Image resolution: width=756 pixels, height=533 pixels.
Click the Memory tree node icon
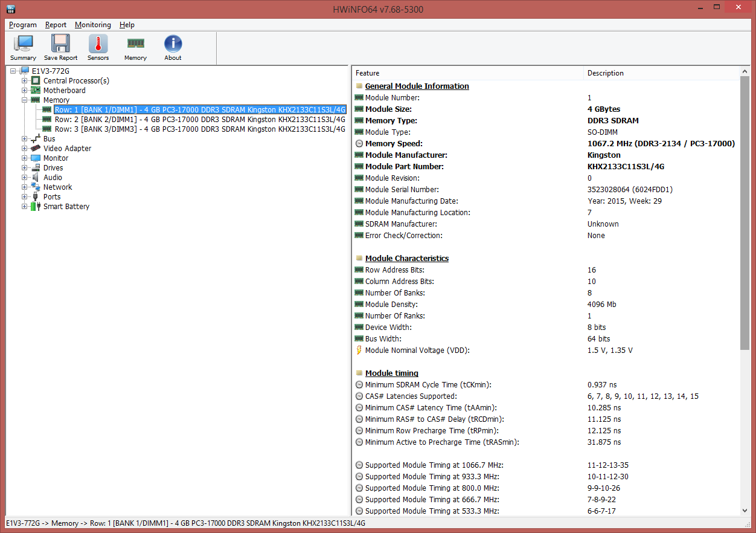tap(36, 100)
